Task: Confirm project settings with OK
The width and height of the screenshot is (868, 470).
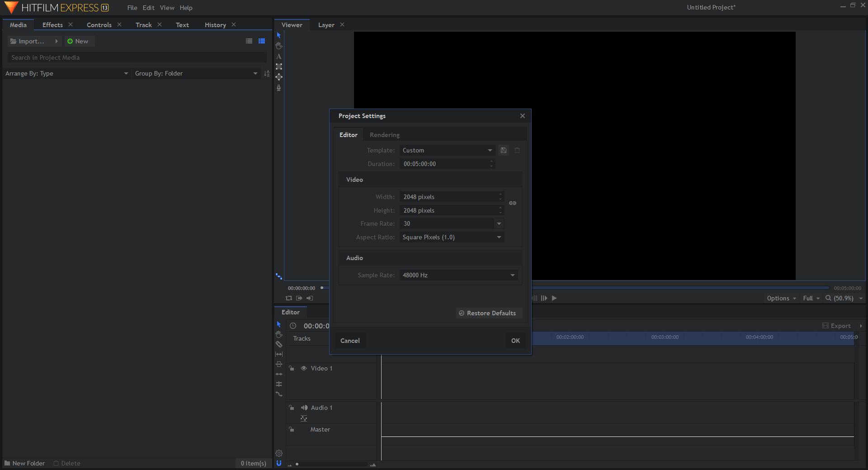Action: click(x=515, y=340)
